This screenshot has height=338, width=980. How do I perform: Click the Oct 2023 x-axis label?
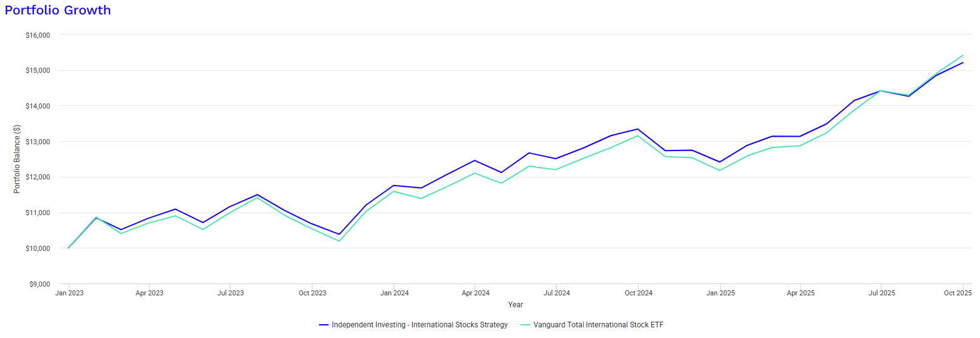point(312,293)
